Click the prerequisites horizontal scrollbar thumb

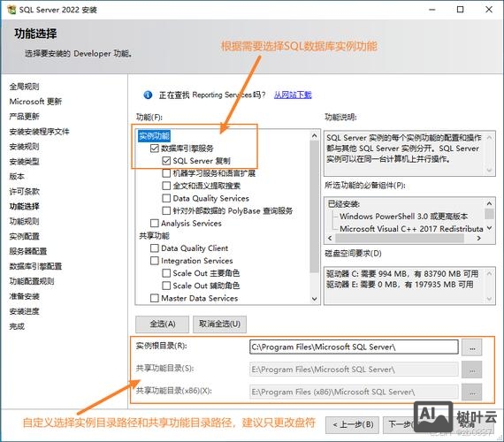[x=400, y=238]
